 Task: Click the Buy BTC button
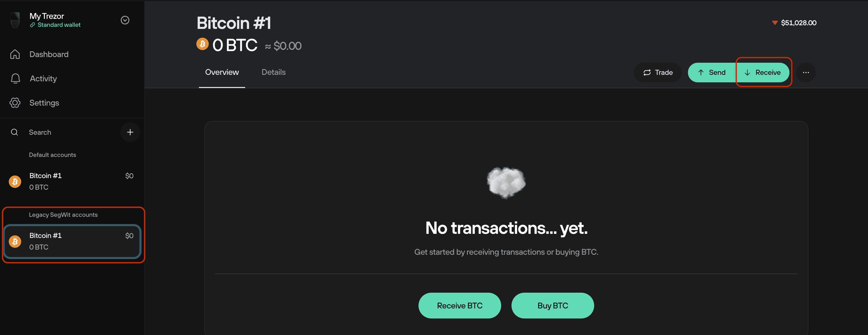click(553, 305)
